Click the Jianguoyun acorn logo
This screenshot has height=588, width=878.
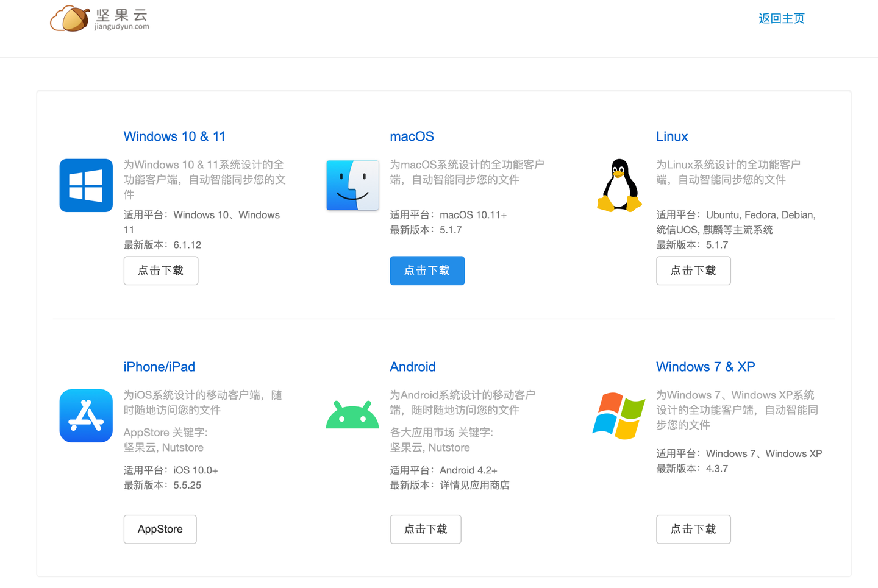(x=99, y=19)
